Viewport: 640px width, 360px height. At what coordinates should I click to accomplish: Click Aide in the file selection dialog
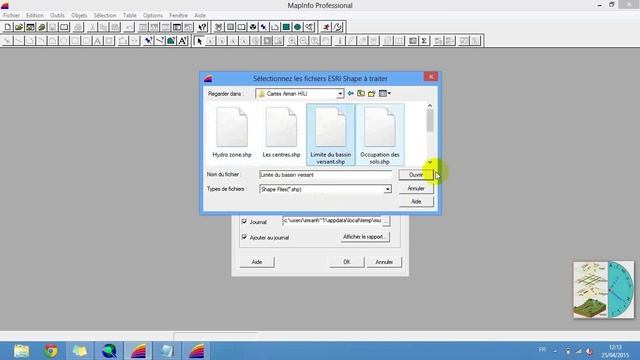[416, 202]
